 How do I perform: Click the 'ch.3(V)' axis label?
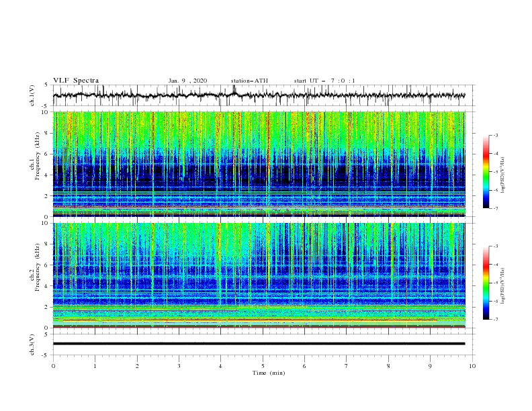pyautogui.click(x=32, y=345)
